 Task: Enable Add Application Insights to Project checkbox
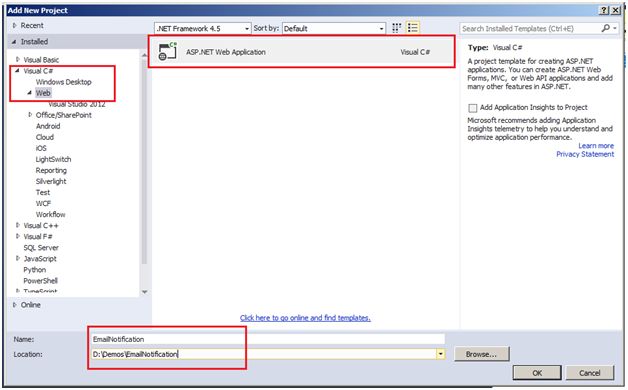473,108
